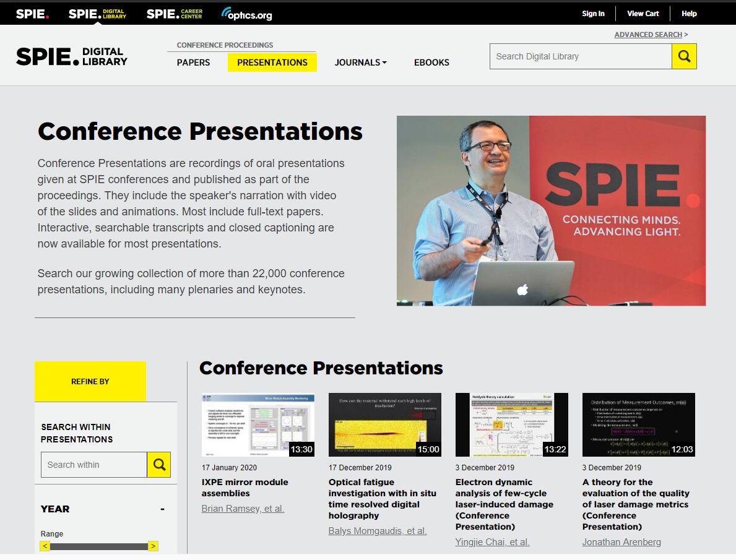Open the Advanced Search link

(648, 35)
